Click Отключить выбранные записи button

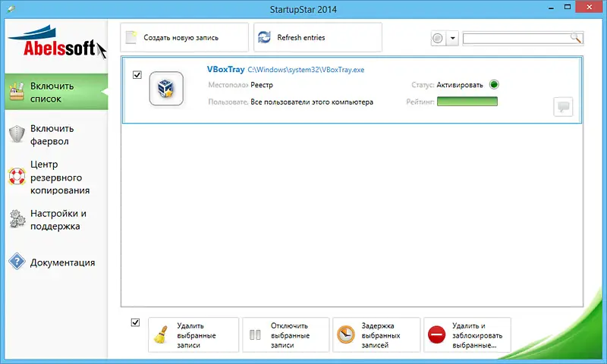click(286, 335)
